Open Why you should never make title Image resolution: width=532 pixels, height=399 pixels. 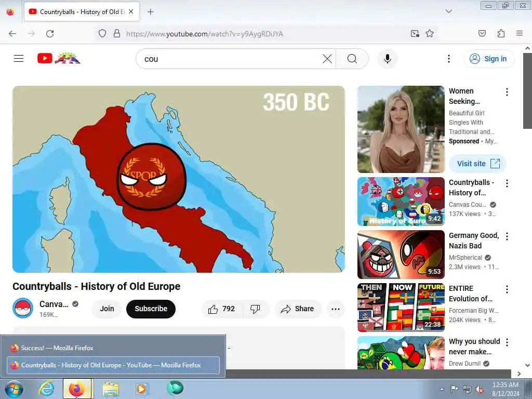click(x=474, y=347)
